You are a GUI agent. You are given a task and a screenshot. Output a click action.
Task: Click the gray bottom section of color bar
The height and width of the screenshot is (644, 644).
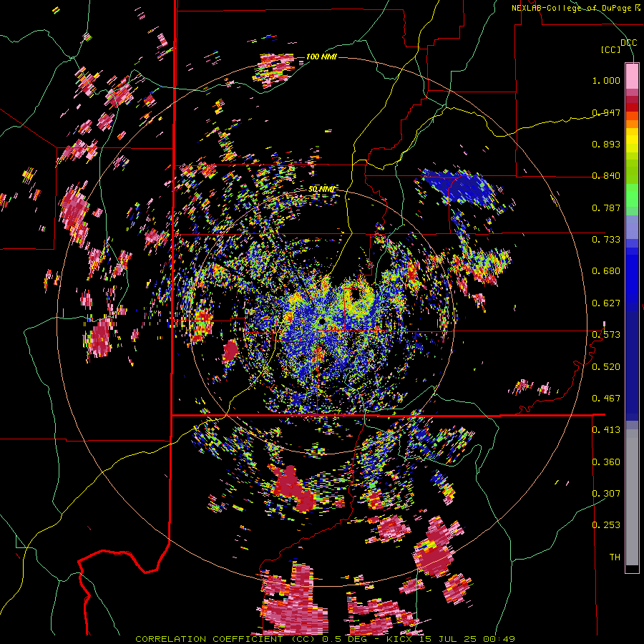point(632,497)
